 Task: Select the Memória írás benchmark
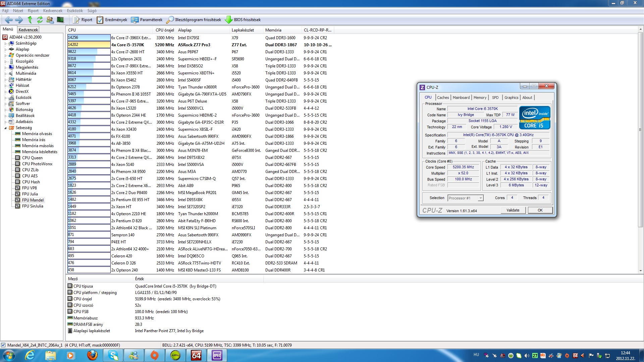(x=34, y=140)
